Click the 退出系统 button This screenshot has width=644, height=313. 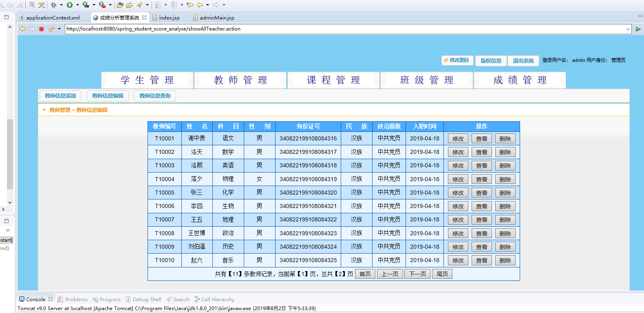[x=523, y=61]
